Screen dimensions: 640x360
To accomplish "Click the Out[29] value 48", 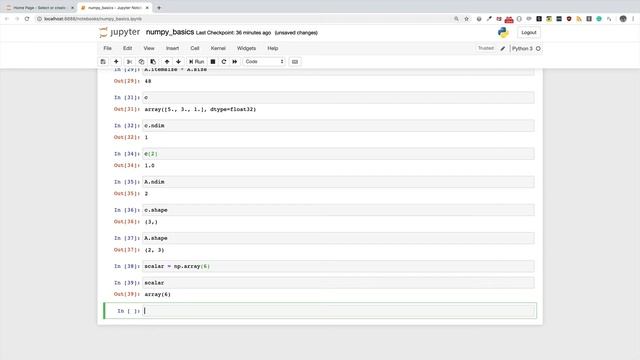I will click(148, 81).
